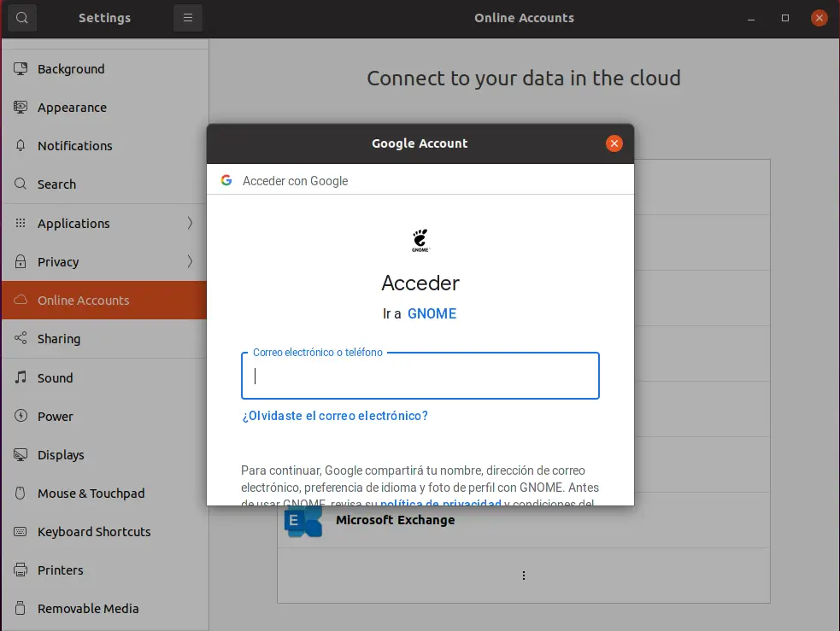Minimize the Settings window

tap(751, 18)
